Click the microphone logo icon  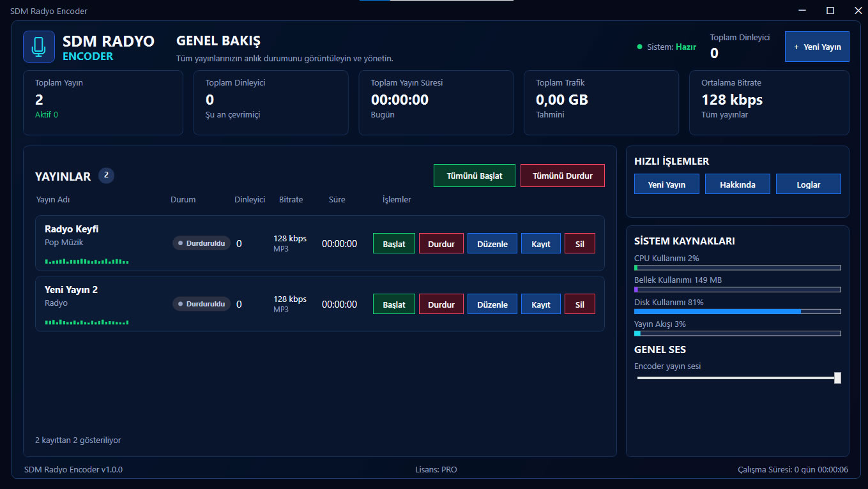click(39, 47)
